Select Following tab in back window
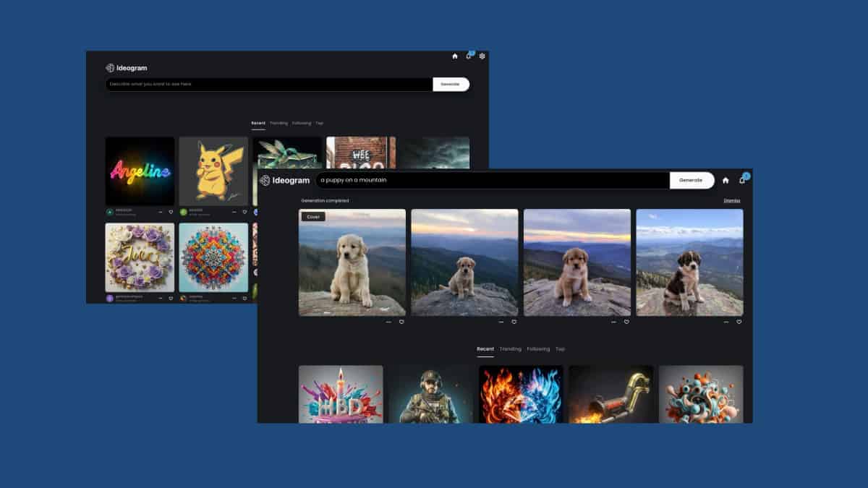868x488 pixels. [x=302, y=123]
